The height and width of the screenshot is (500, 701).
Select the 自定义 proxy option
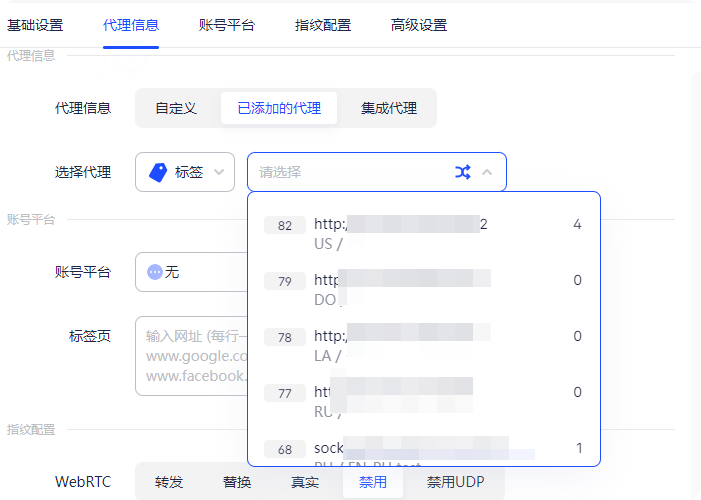(176, 108)
